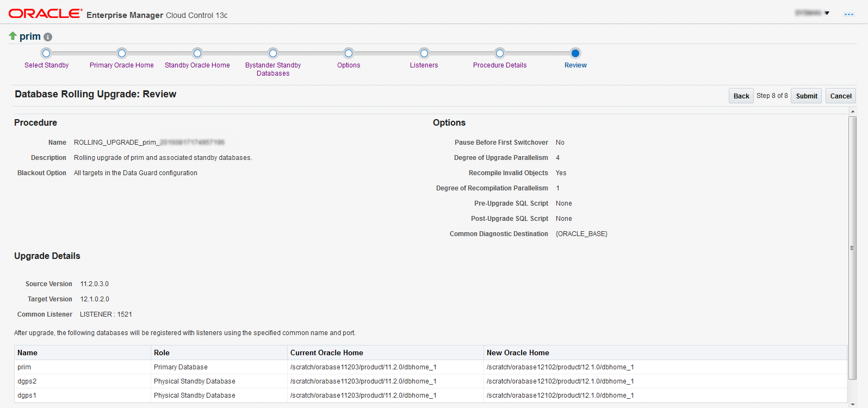Click the vertical scrollbar thumb

[x=852, y=248]
